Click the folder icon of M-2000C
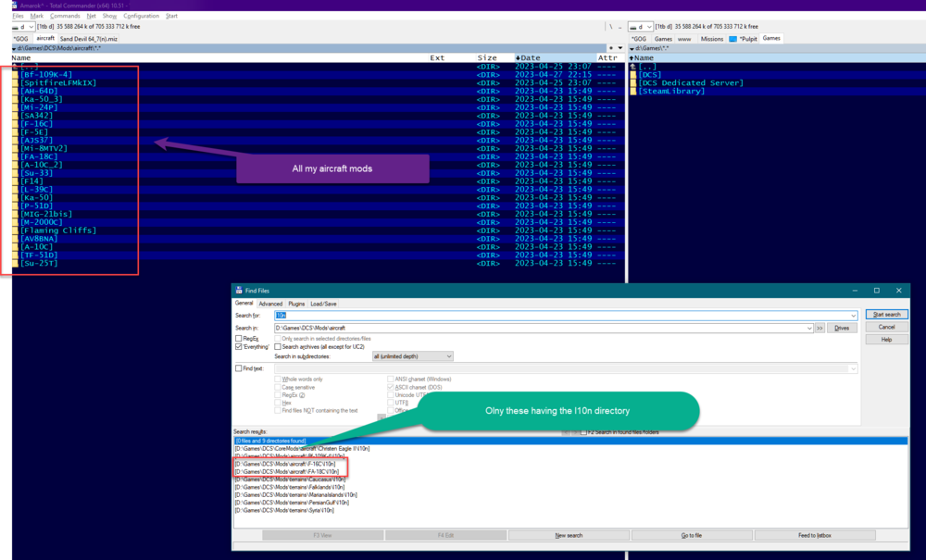This screenshot has height=560, width=926. coord(16,222)
